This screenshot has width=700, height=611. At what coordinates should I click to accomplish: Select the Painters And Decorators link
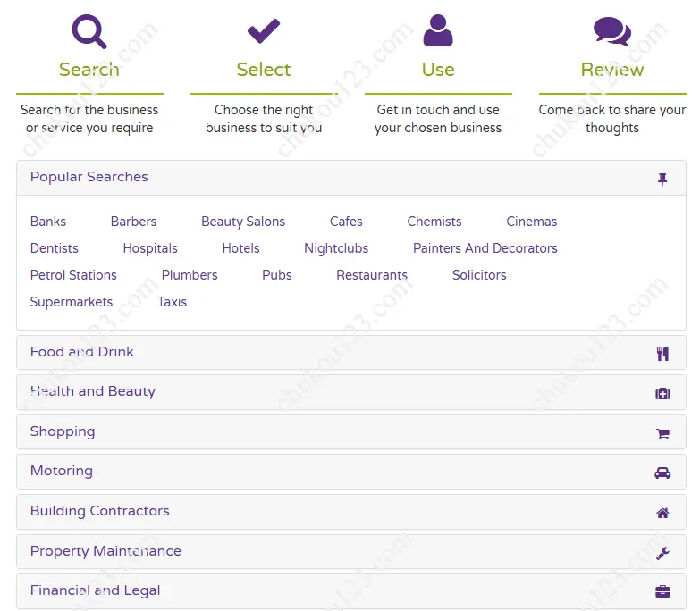coord(485,248)
